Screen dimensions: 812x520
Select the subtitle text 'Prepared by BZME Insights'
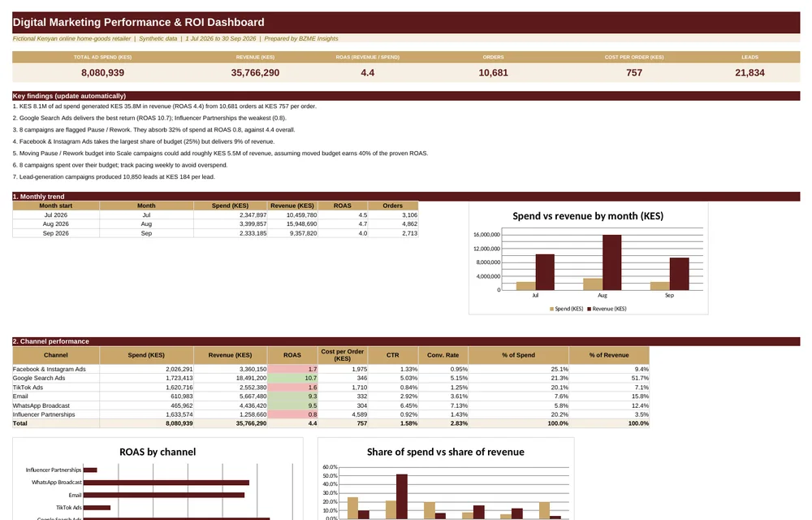click(x=301, y=39)
